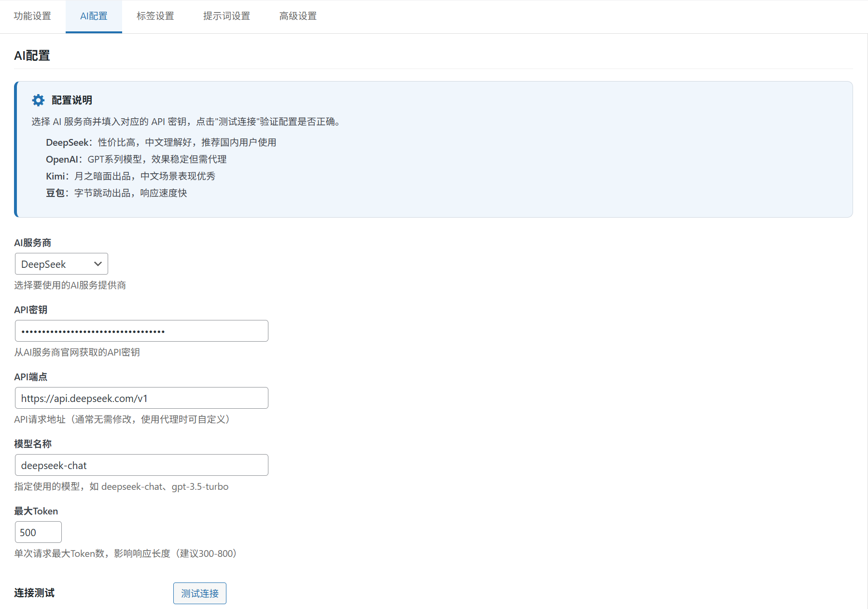Place cursor in the API key input

(x=141, y=331)
